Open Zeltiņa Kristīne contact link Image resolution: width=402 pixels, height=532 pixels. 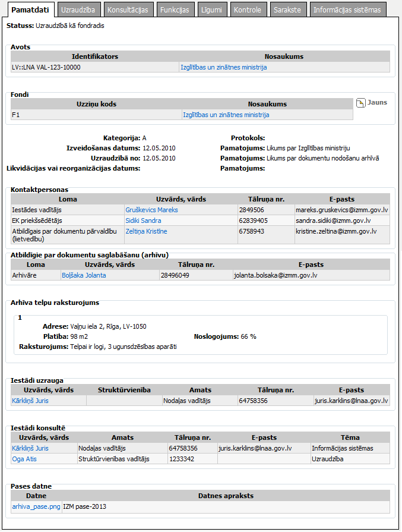[x=146, y=231]
